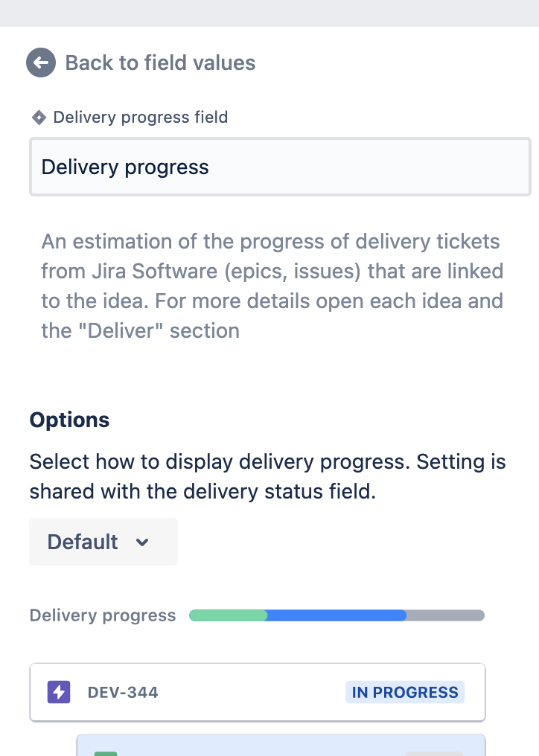
Task: Click the IN PROGRESS status badge
Action: pos(405,692)
